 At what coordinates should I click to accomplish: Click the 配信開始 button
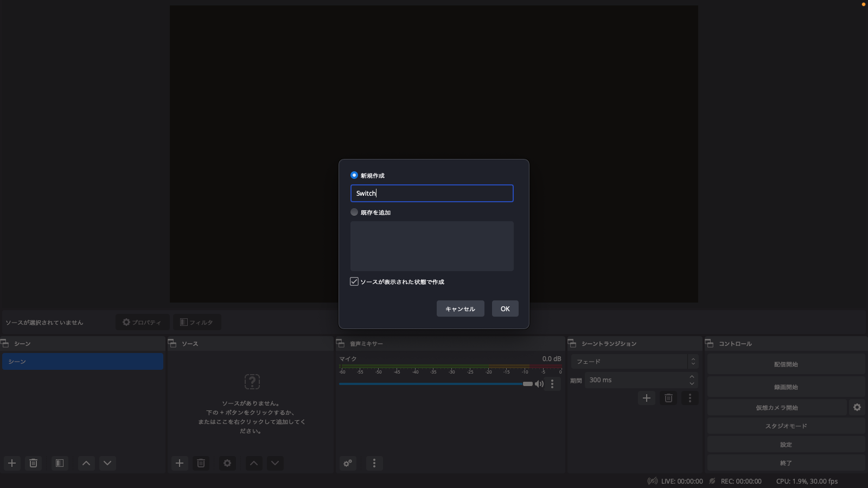tap(786, 364)
